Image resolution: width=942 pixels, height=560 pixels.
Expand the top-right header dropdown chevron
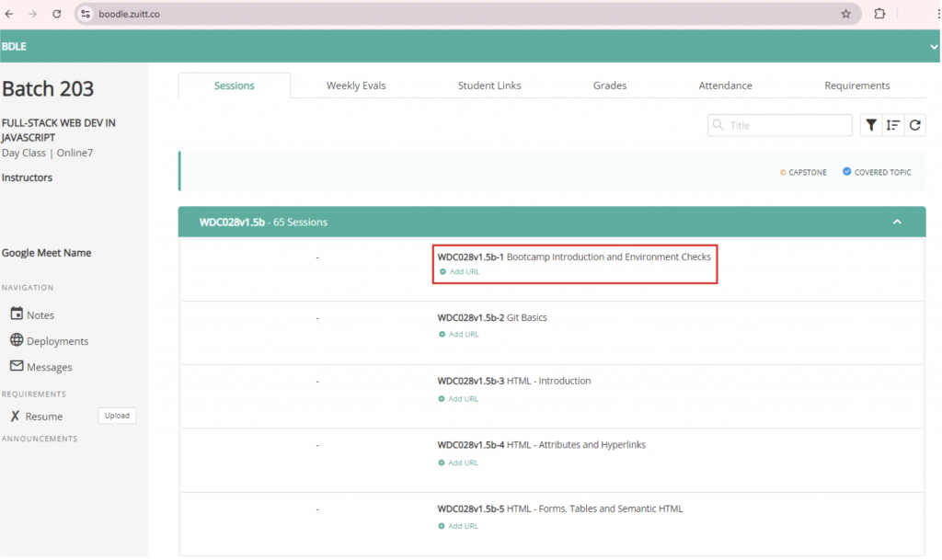coord(934,47)
